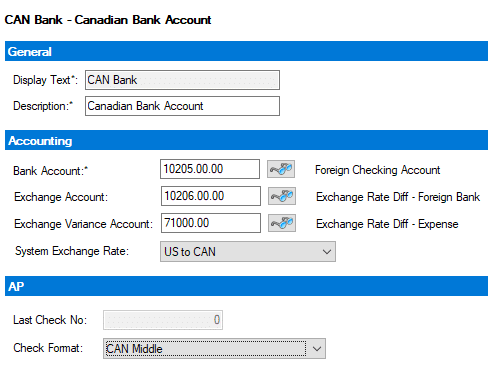Click Exchange Rate Diff - Expense text

(x=387, y=224)
